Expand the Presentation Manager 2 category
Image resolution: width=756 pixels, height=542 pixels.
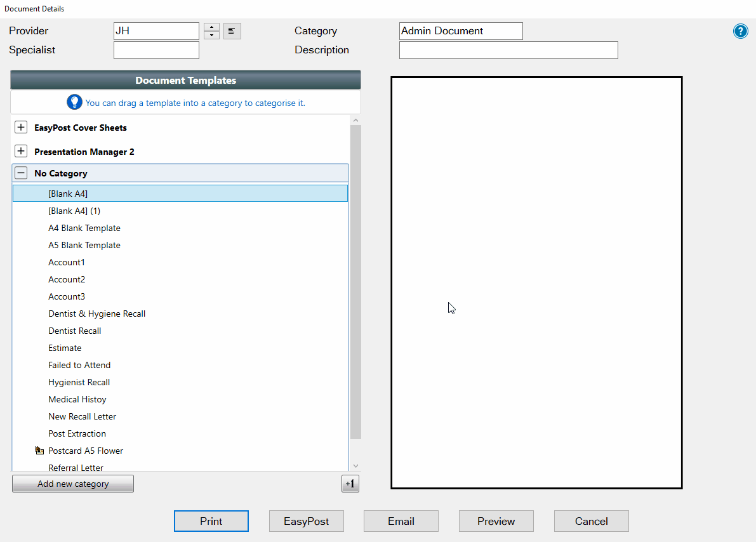coord(20,151)
